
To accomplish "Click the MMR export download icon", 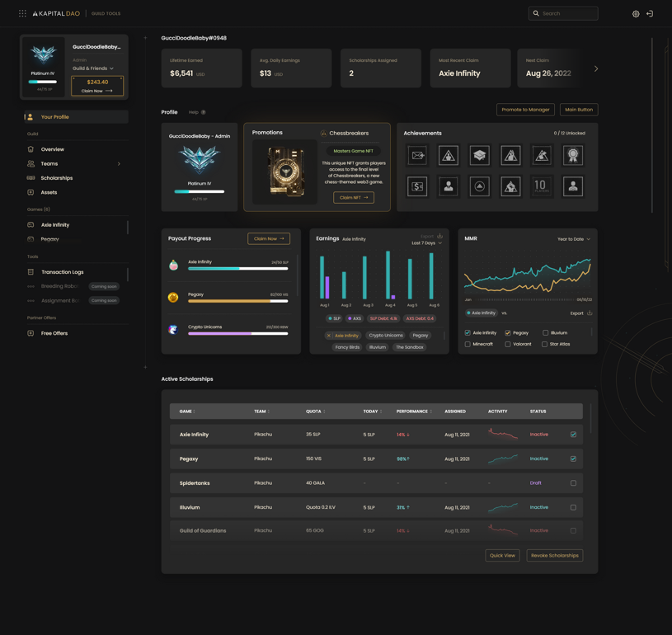I will tap(590, 313).
